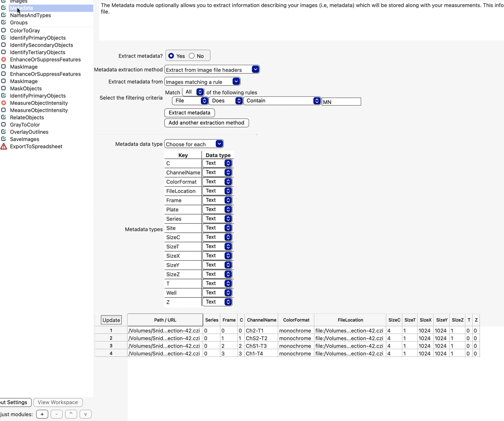Click the green checkmark icon beside Metadata

coord(3,8)
